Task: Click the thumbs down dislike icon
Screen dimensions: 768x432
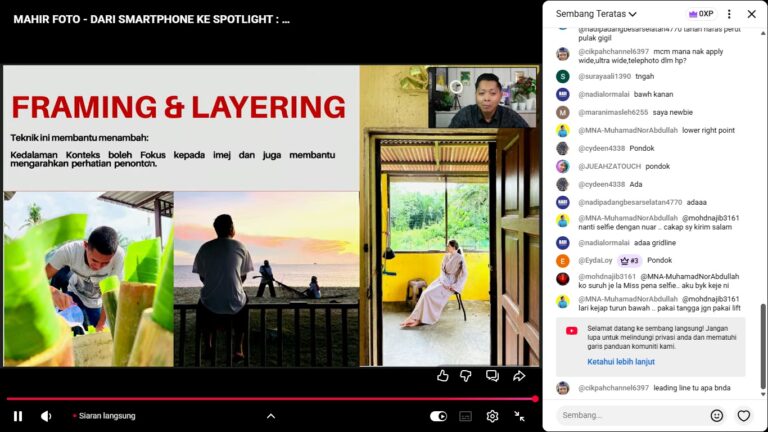Action: [466, 376]
